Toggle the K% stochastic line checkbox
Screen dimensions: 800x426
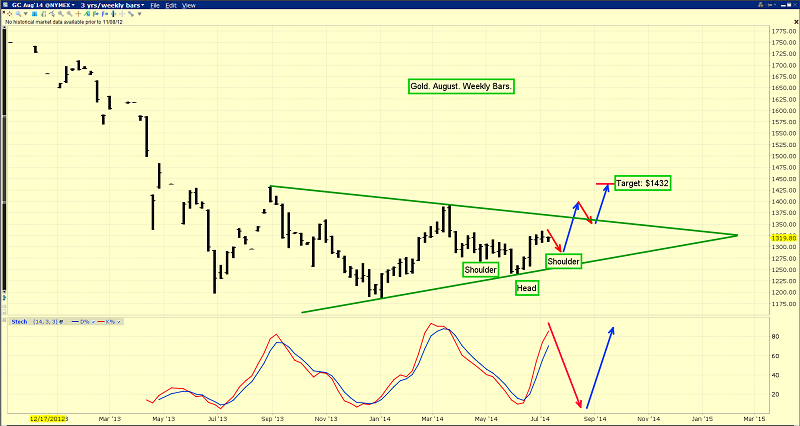tap(118, 322)
